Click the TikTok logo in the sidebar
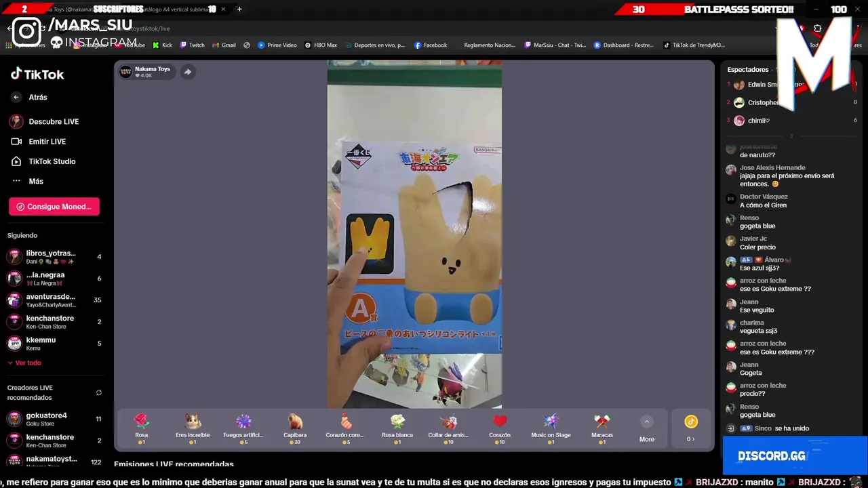The image size is (868, 488). pyautogui.click(x=37, y=74)
